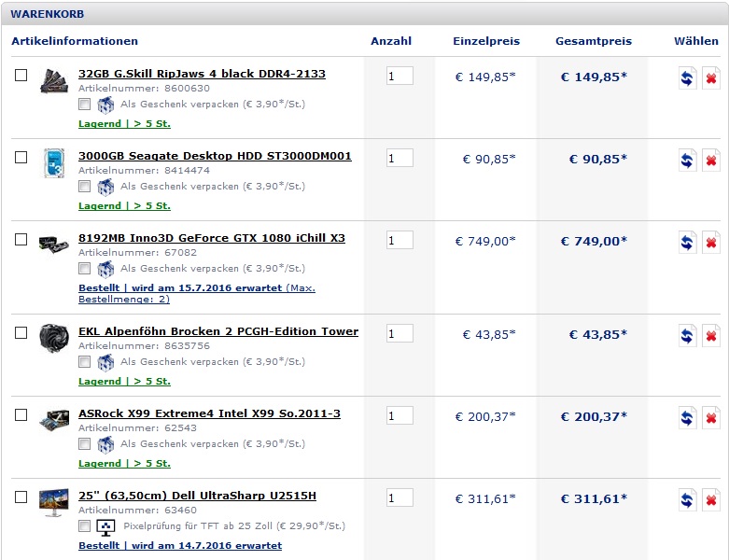Open the EKL Alpenföhn Brocken 2 product page
Viewport: 729px width, 560px height.
pyautogui.click(x=218, y=331)
